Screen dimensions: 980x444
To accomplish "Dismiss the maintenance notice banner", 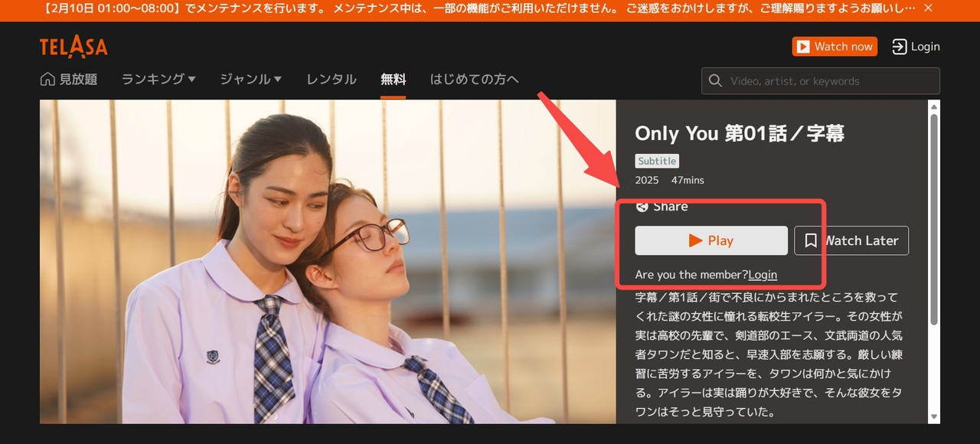I will click(928, 10).
